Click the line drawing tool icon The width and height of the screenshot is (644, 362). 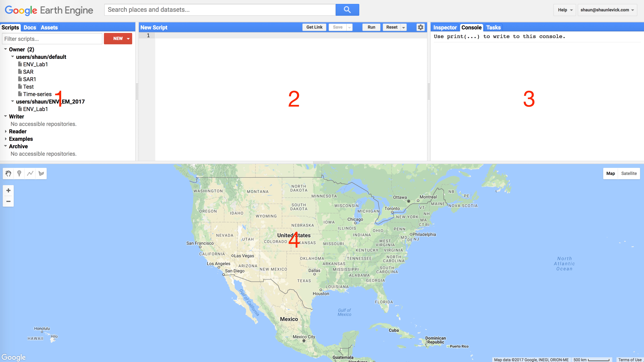click(30, 173)
